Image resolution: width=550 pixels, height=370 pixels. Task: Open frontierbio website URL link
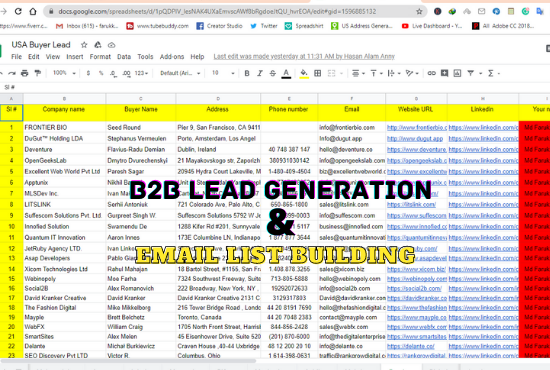(x=417, y=128)
